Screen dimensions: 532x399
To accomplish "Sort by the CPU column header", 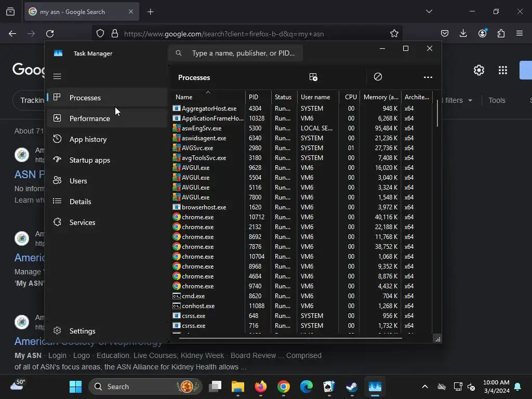I will [350, 97].
